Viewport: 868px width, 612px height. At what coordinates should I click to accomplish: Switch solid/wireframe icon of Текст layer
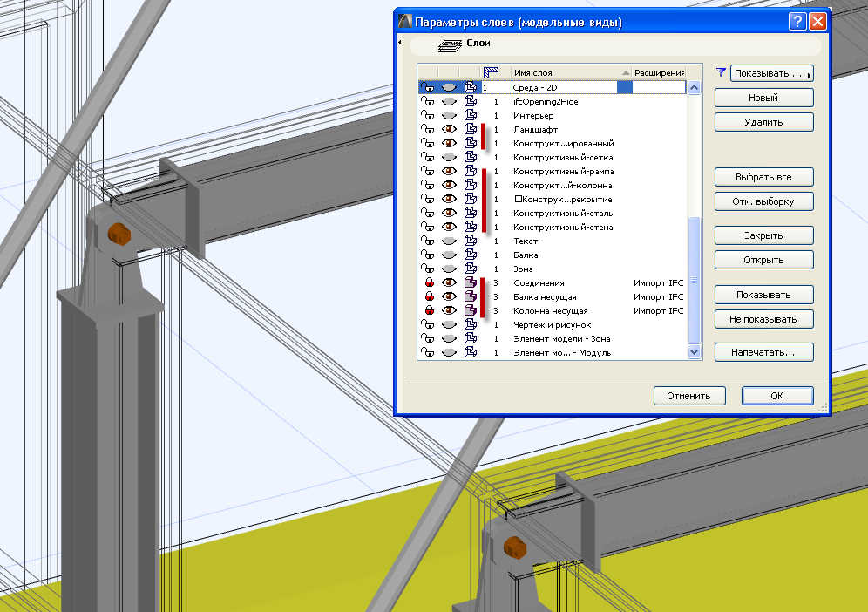point(471,241)
